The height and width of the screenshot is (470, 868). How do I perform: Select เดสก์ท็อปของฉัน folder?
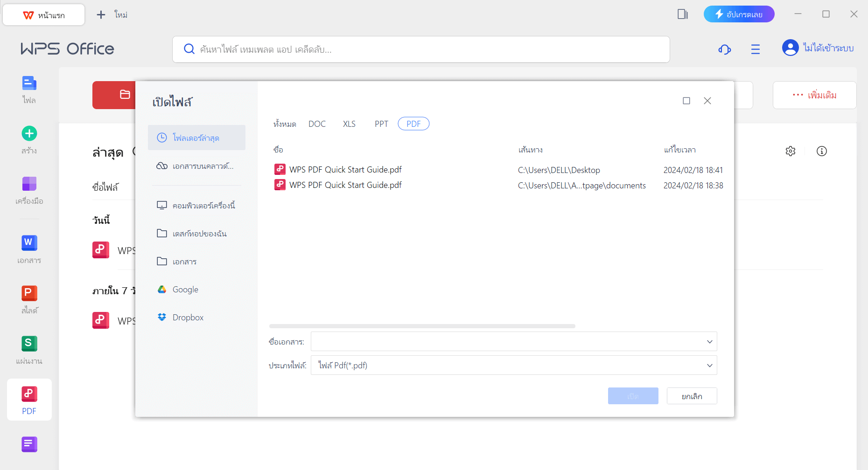pyautogui.click(x=196, y=233)
